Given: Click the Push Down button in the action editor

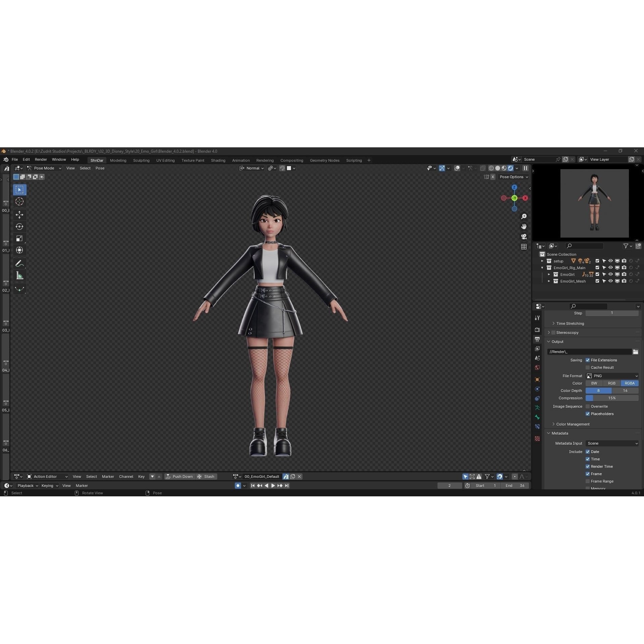Looking at the screenshot, I should (183, 476).
